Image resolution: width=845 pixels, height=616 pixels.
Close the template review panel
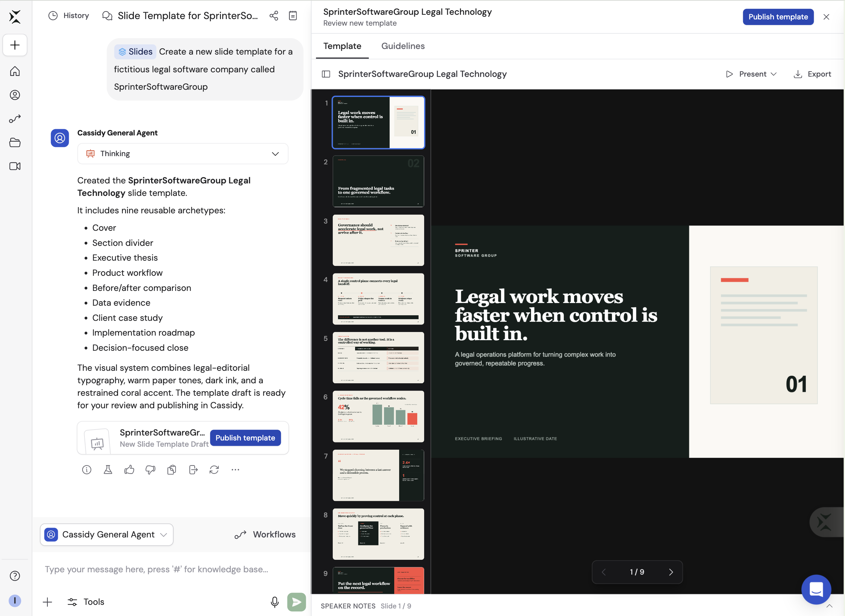[826, 17]
